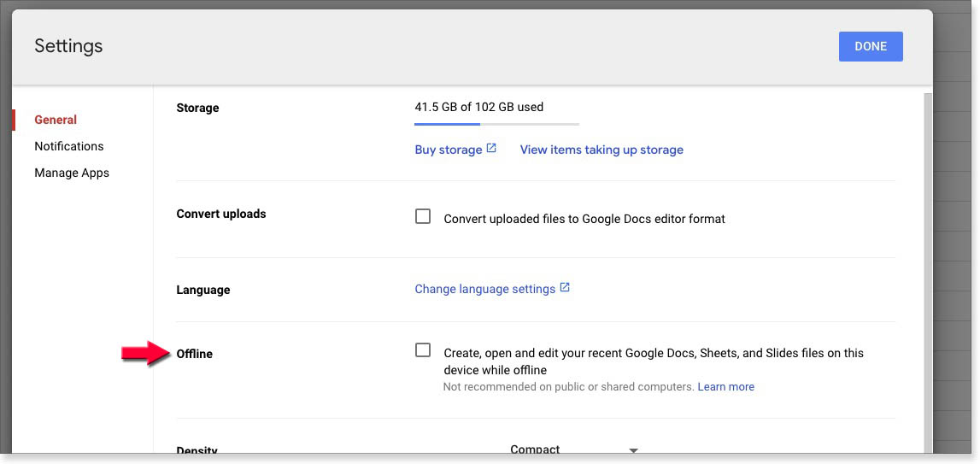Switch to the Manage Apps tab

pyautogui.click(x=72, y=173)
